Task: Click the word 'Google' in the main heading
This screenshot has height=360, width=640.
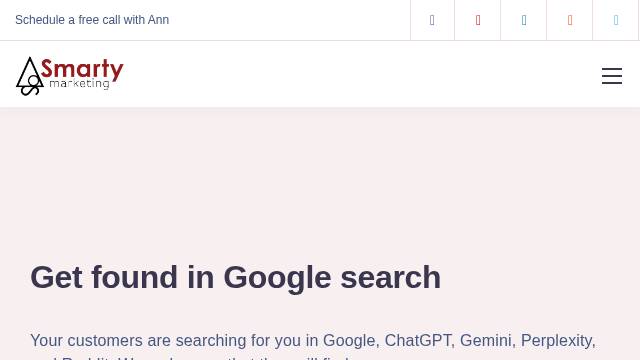Action: pos(277,278)
